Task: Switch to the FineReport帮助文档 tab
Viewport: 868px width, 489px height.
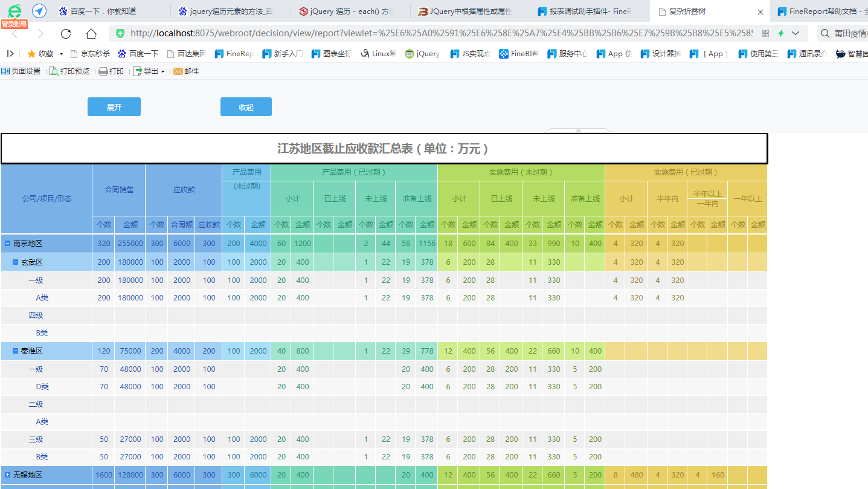Action: coord(820,11)
